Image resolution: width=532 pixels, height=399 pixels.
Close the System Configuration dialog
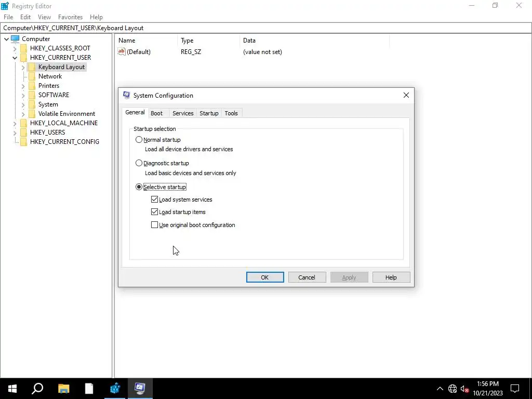(x=406, y=96)
